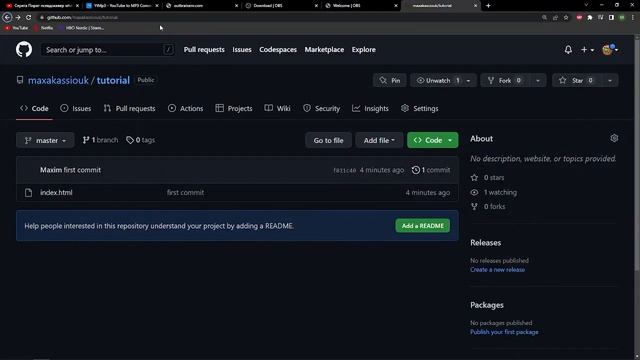The image size is (640, 360).
Task: Open the user avatar menu
Action: click(610, 50)
